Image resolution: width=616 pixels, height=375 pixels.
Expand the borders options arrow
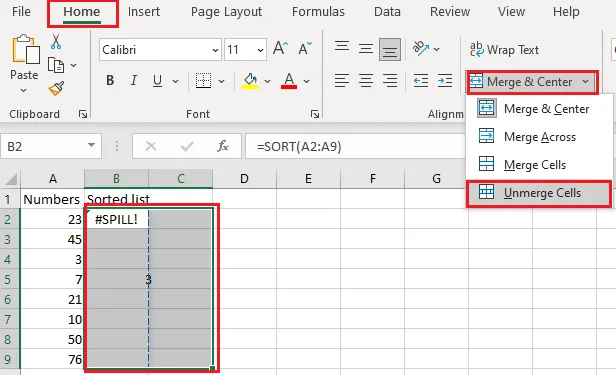pos(222,81)
